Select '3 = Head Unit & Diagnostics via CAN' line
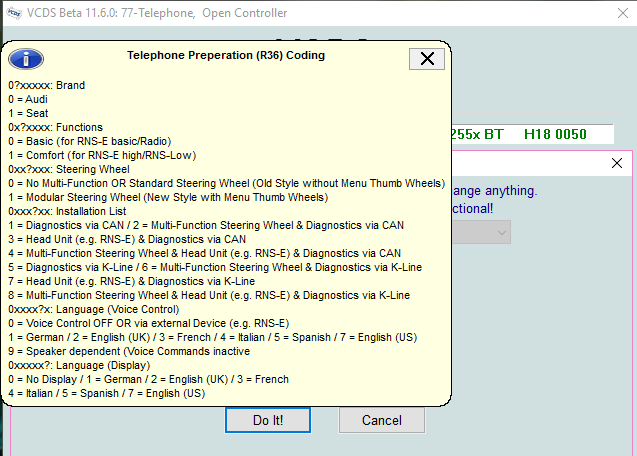 (127, 239)
